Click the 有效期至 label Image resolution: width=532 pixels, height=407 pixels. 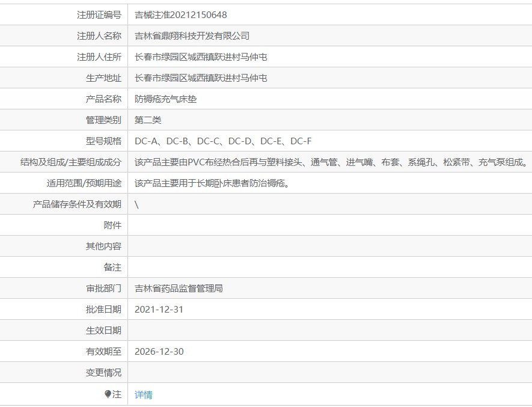(x=103, y=352)
